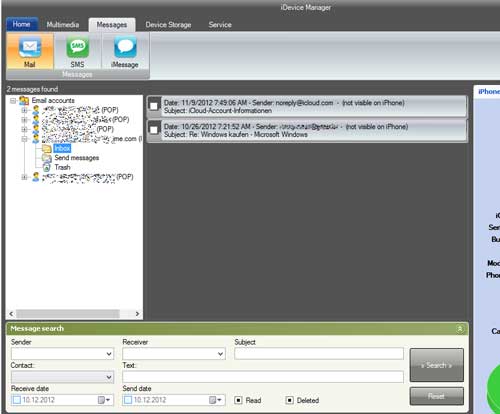Click the tree horizontal scrollbar left arrow

tap(11, 314)
